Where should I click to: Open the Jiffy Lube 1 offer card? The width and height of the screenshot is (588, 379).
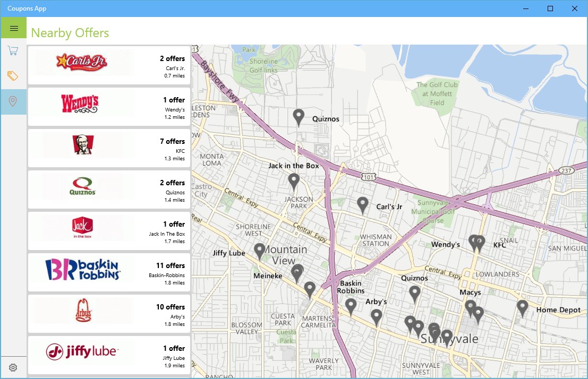(x=109, y=355)
